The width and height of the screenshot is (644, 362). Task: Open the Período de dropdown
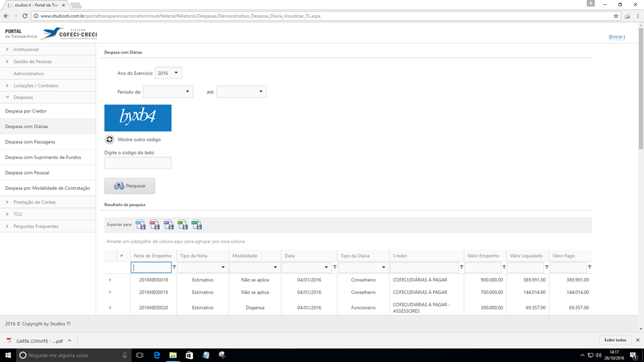[168, 92]
